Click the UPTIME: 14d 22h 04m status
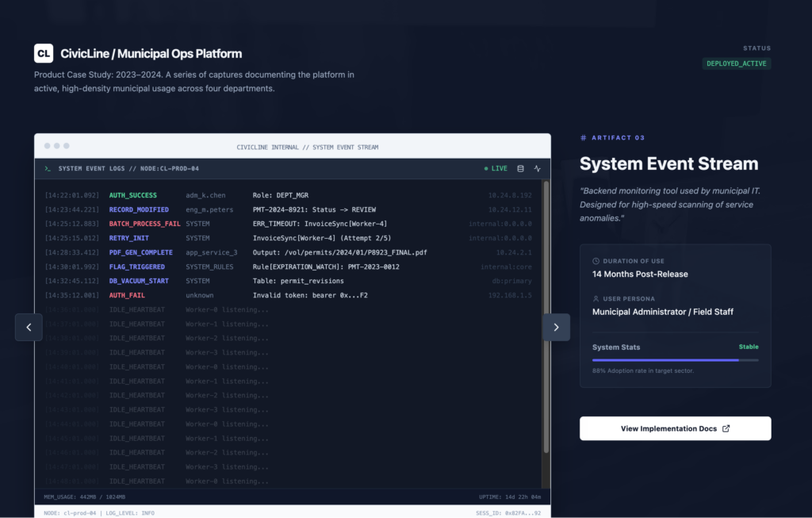The width and height of the screenshot is (812, 518). coord(510,497)
